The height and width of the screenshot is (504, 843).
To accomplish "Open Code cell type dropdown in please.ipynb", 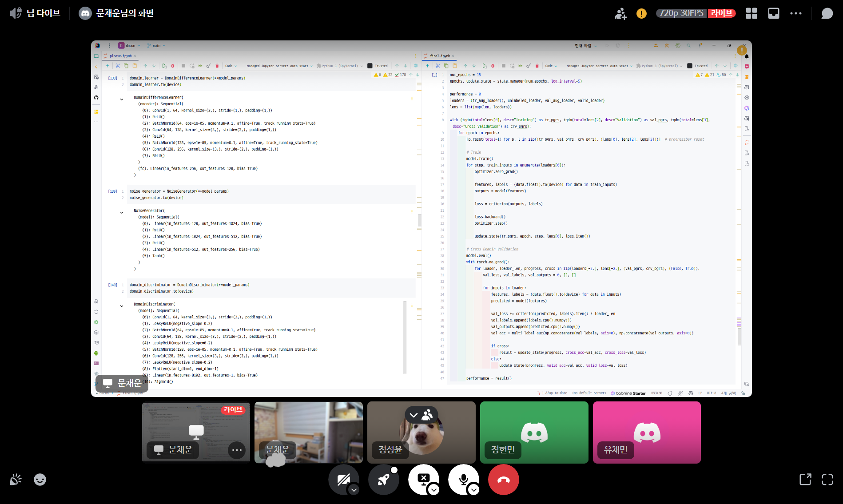I will pyautogui.click(x=231, y=66).
